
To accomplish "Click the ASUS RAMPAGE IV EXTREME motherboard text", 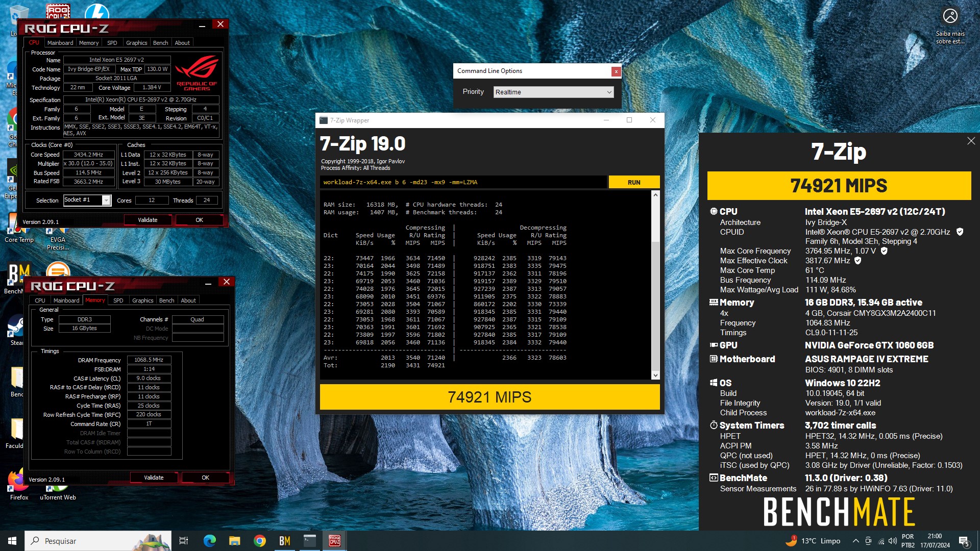I will point(866,359).
